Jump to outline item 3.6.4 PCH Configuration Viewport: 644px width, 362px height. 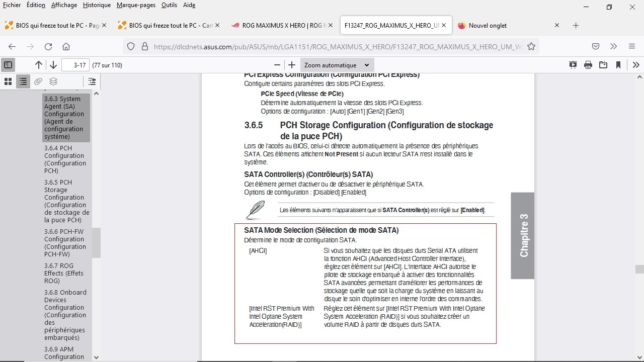[65, 159]
